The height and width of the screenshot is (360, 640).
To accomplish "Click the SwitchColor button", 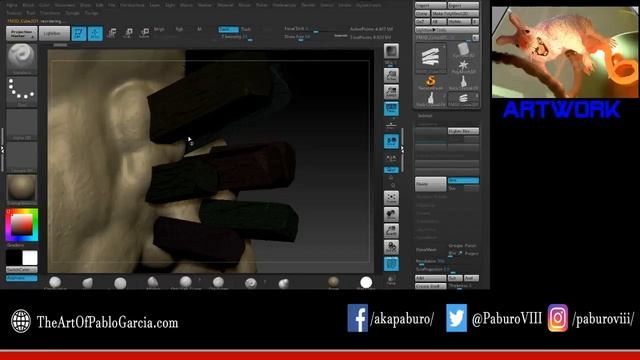I will point(22,270).
